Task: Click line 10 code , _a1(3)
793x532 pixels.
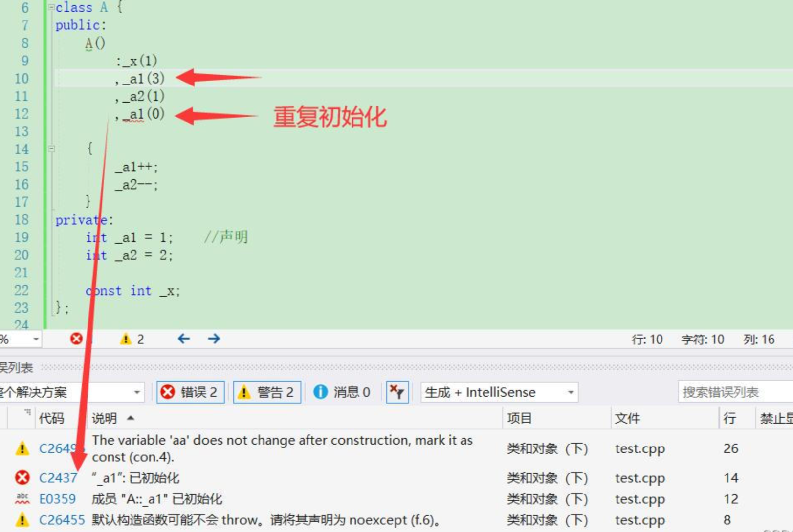Action: [x=140, y=78]
